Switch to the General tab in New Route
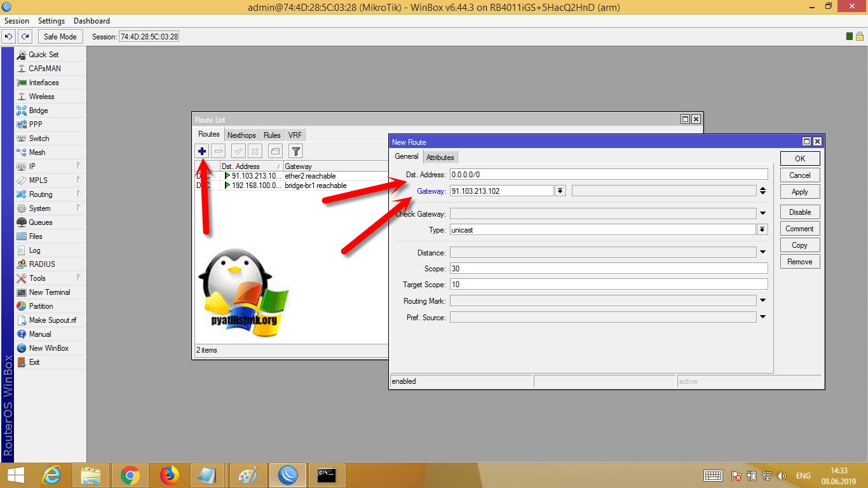Image resolution: width=868 pixels, height=488 pixels. click(x=407, y=156)
